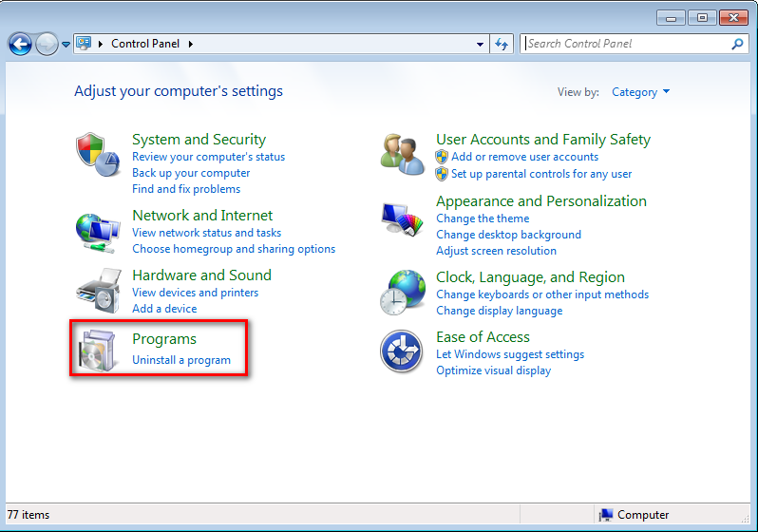Expand the address bar history dropdown
Screen dimensions: 758x532
(x=480, y=44)
